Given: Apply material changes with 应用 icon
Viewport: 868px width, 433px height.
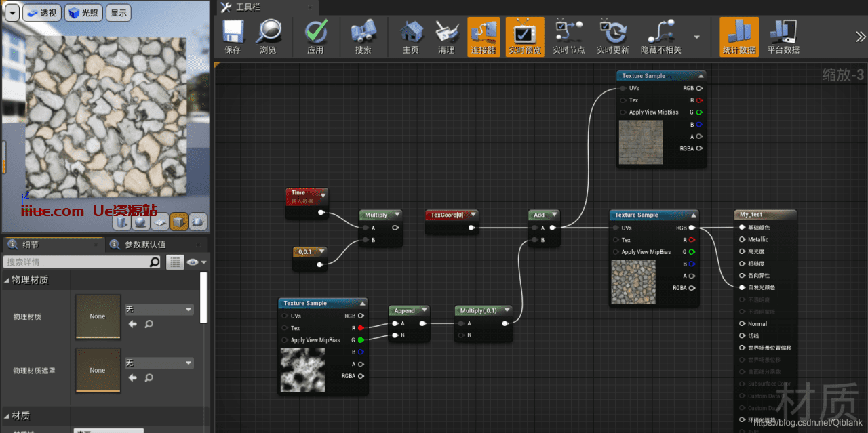Looking at the screenshot, I should [x=315, y=37].
